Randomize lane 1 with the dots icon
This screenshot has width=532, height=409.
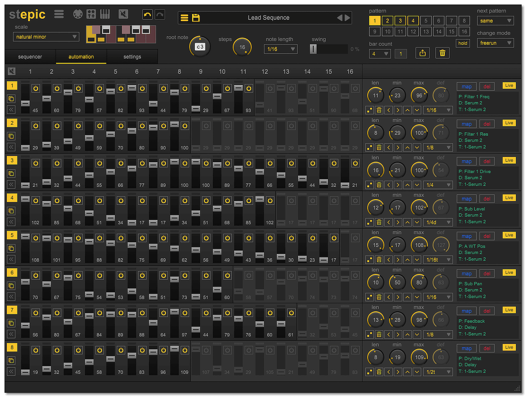pyautogui.click(x=369, y=110)
